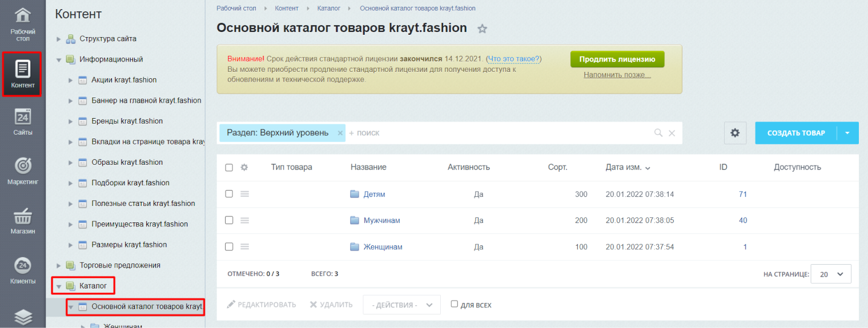Remove the 'Раздел: Верхний уровень' filter chip

coord(340,133)
